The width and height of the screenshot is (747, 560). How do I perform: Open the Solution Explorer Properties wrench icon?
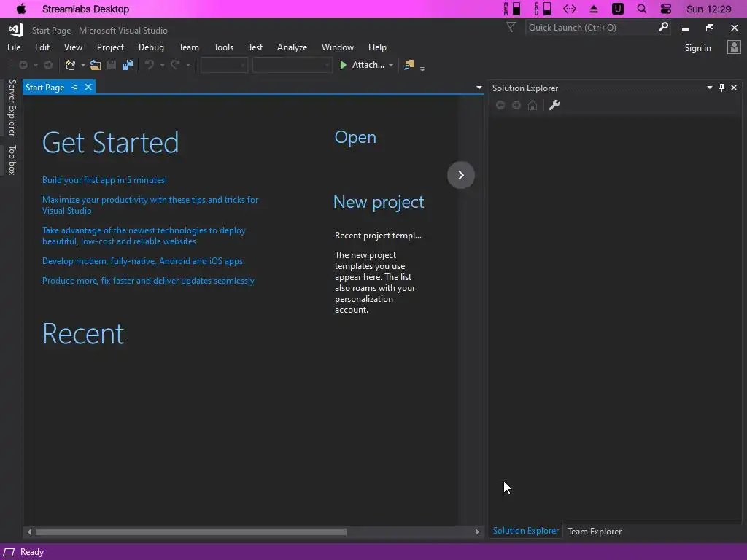click(554, 105)
